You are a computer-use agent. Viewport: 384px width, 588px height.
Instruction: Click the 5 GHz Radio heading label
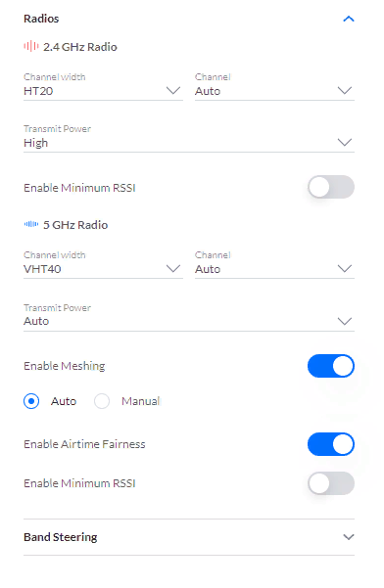click(75, 225)
